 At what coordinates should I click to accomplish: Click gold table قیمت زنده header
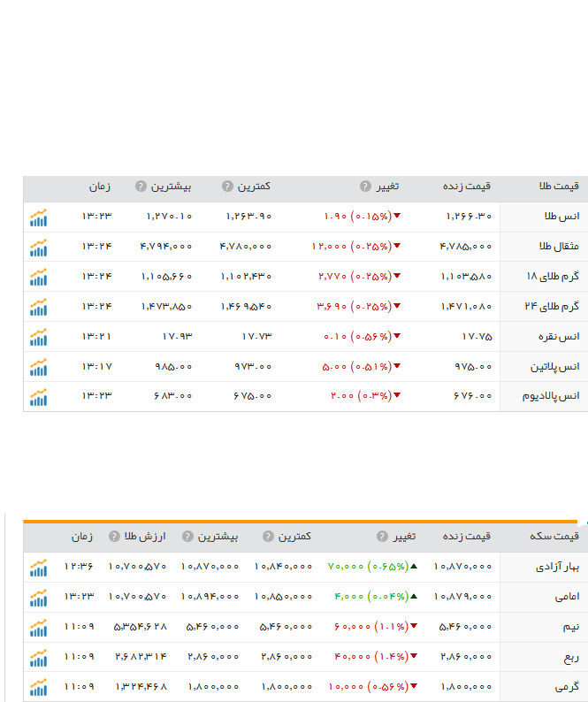pyautogui.click(x=467, y=186)
